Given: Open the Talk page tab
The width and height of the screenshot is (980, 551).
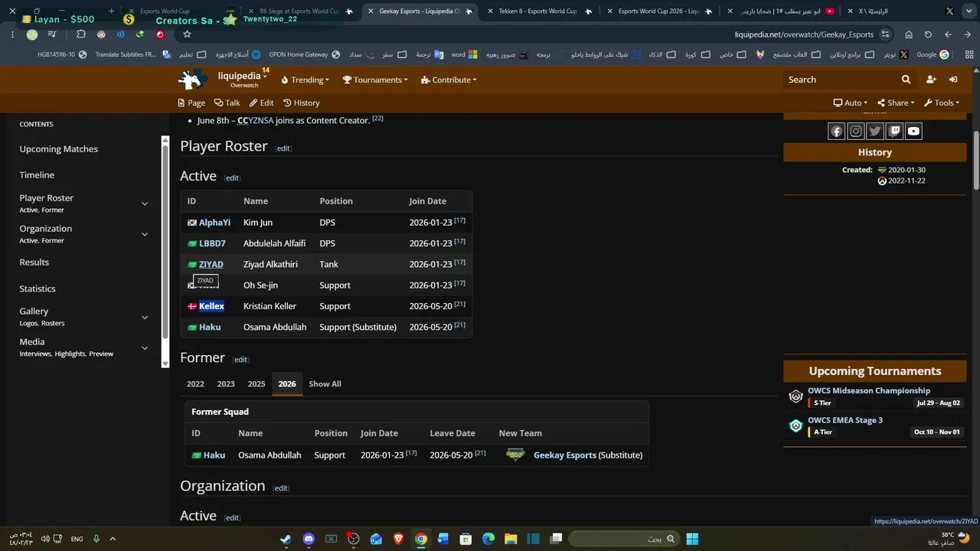Looking at the screenshot, I should pos(227,103).
